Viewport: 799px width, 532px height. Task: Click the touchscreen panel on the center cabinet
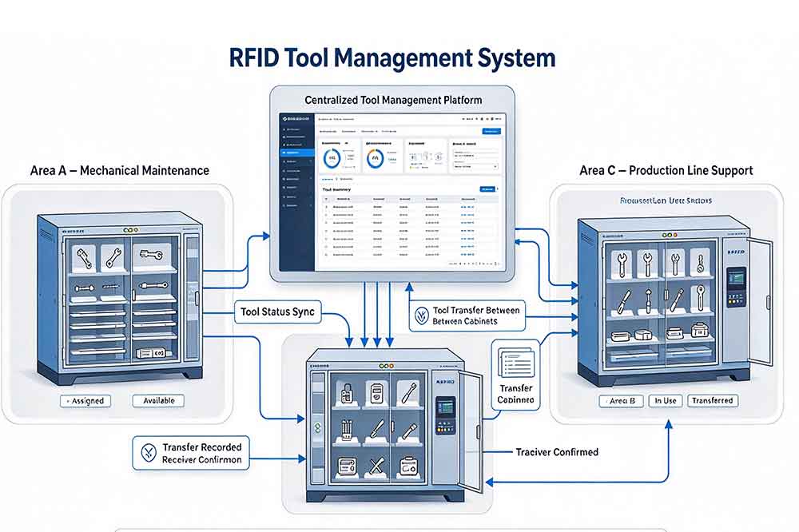click(445, 415)
